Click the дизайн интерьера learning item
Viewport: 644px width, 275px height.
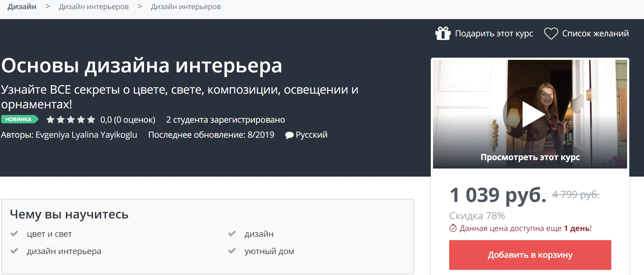[64, 251]
